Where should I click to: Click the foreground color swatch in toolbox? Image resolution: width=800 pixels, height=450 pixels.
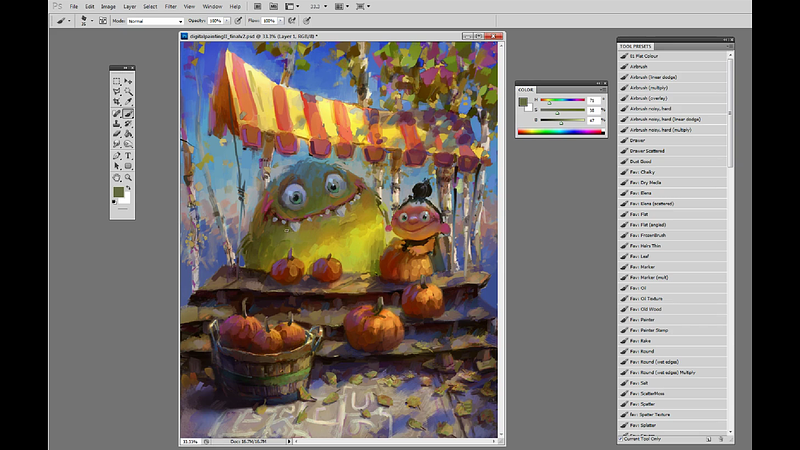[120, 191]
